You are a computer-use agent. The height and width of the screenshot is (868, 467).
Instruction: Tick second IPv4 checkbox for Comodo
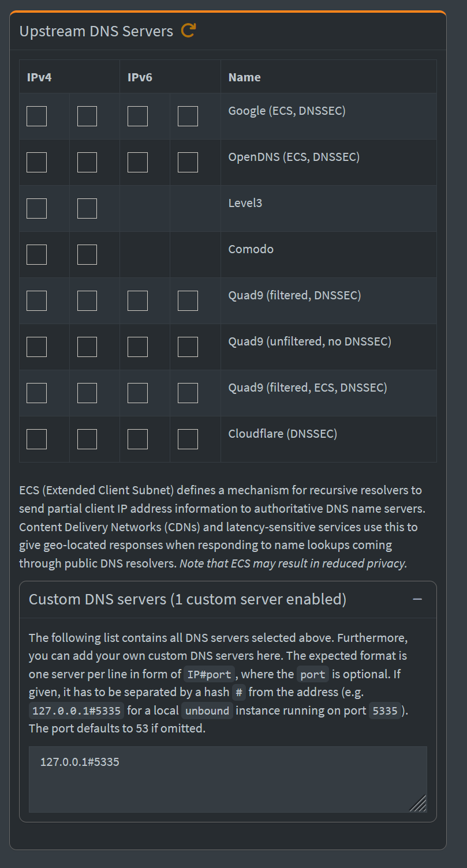(x=87, y=254)
